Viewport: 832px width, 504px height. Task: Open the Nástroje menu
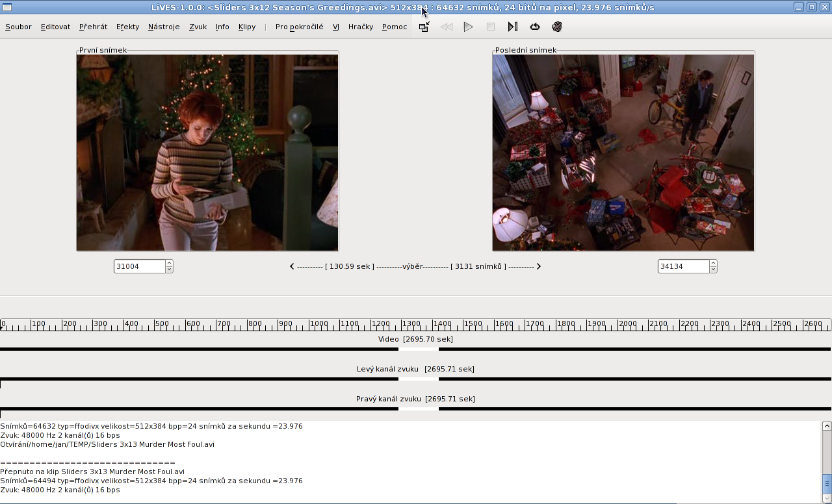[x=164, y=27]
